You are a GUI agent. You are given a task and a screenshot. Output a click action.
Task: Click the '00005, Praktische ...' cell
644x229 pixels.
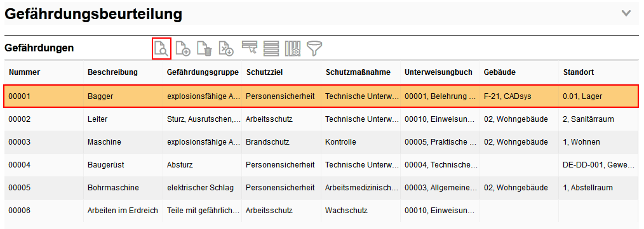click(440, 142)
